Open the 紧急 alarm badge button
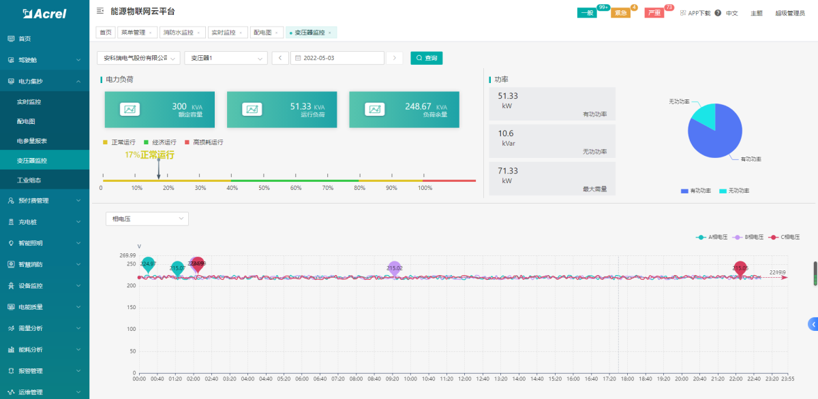 621,13
